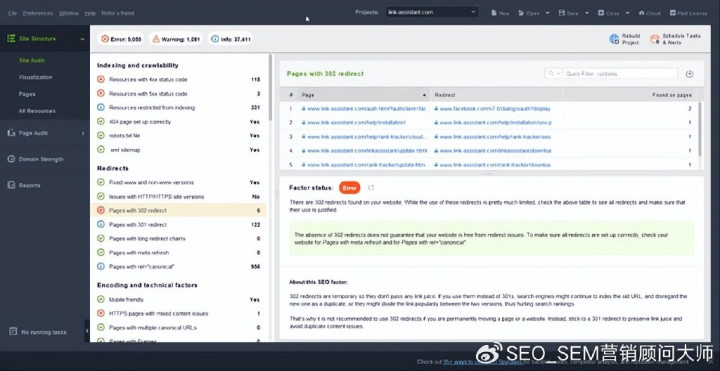Open the Page Audit module icon
The image size is (720, 371).
(x=11, y=133)
